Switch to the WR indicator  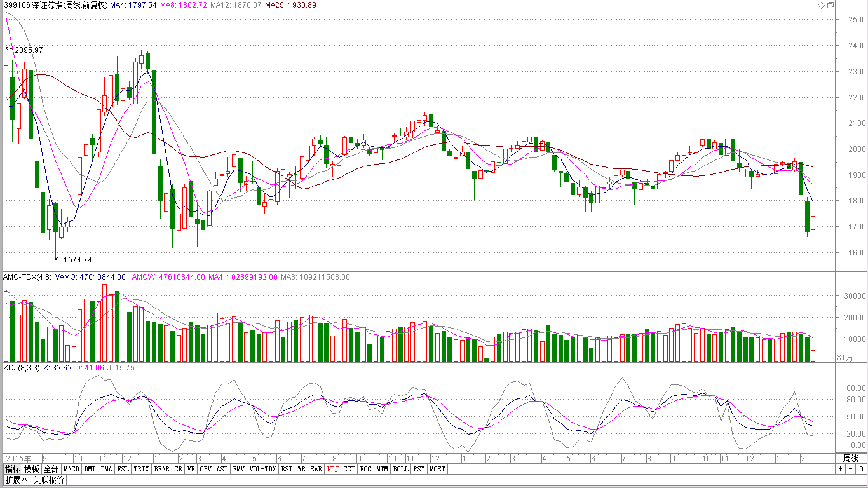[x=302, y=469]
